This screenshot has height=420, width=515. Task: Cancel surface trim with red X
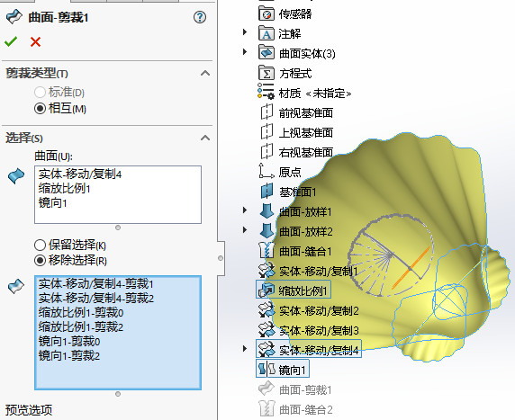[x=35, y=42]
